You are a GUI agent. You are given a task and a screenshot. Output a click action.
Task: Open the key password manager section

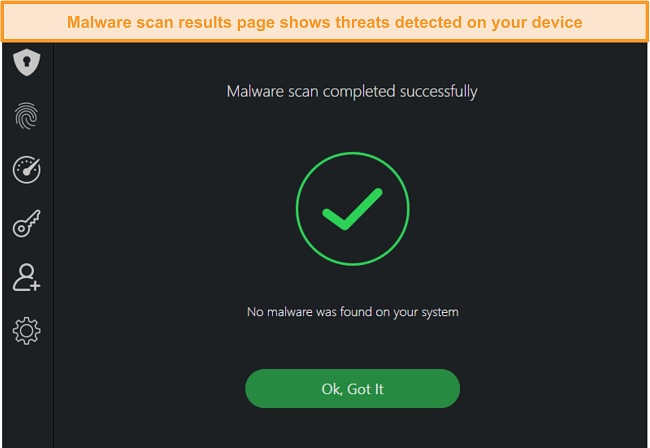click(x=27, y=223)
